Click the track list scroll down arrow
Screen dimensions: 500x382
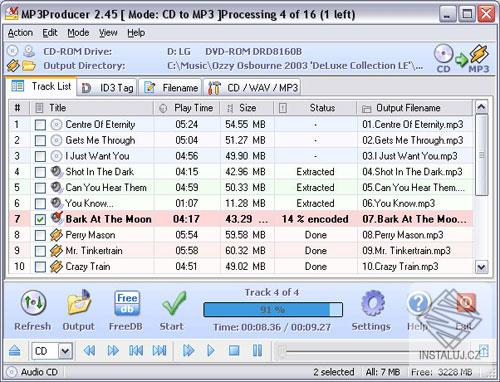tap(481, 267)
